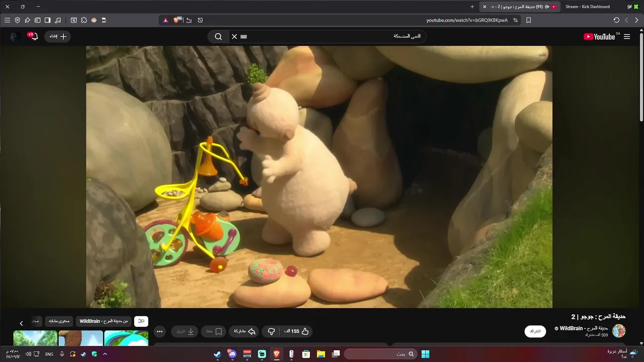Image resolution: width=644 pixels, height=362 pixels.
Task: Open site settings icon beside URL
Action: 515,20
